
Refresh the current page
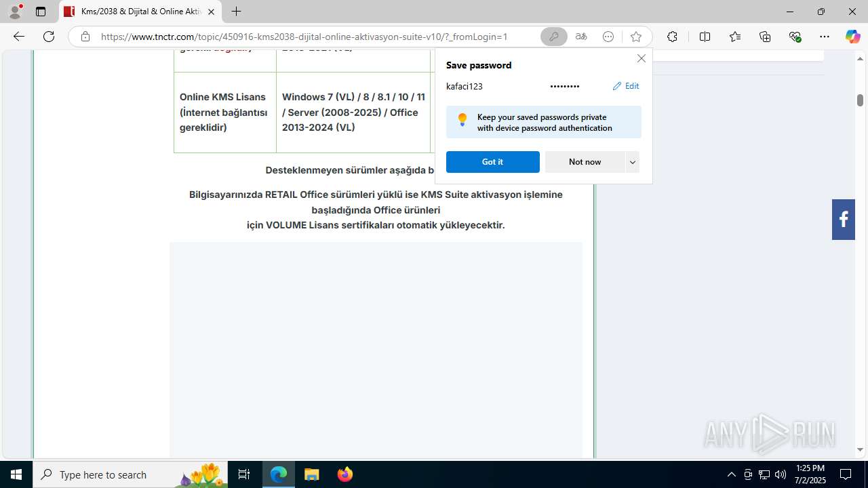pyautogui.click(x=49, y=37)
